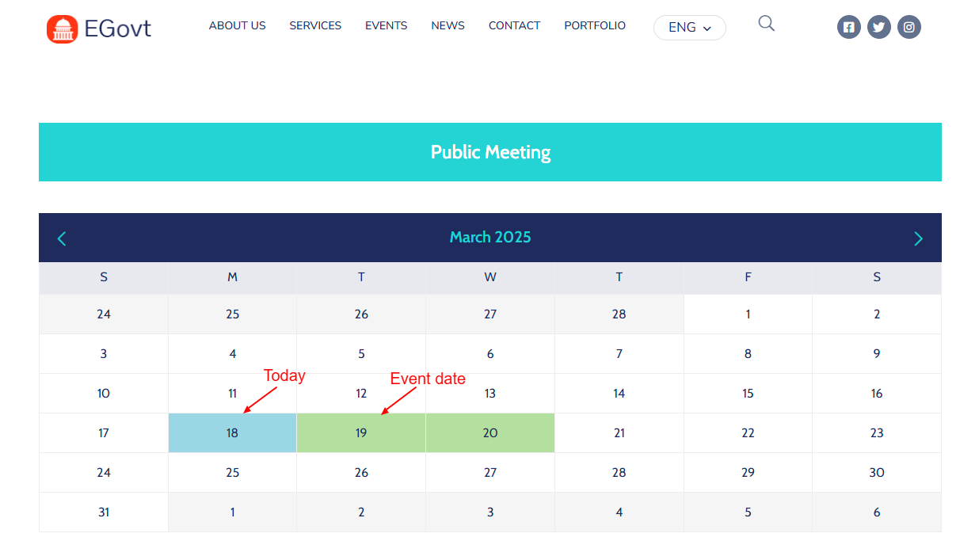Image resolution: width=979 pixels, height=560 pixels.
Task: Select March 29 in the calendar
Action: (748, 472)
